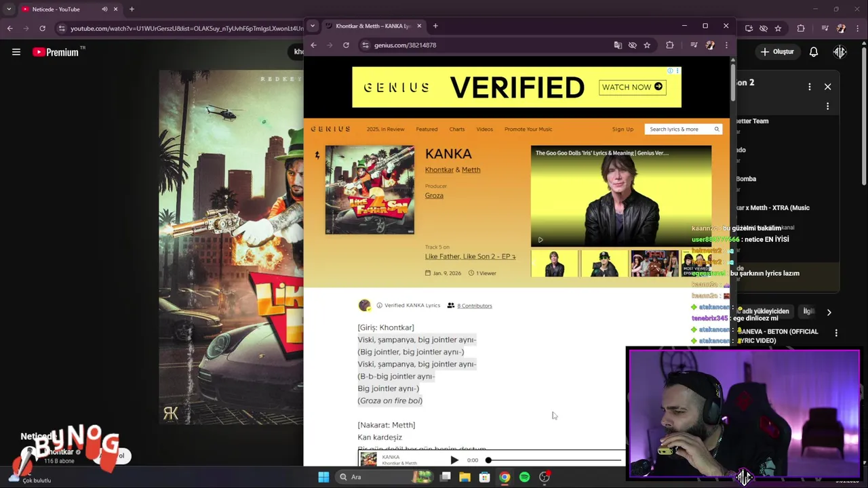Go back in the Genius browser window
This screenshot has width=868, height=488.
313,45
